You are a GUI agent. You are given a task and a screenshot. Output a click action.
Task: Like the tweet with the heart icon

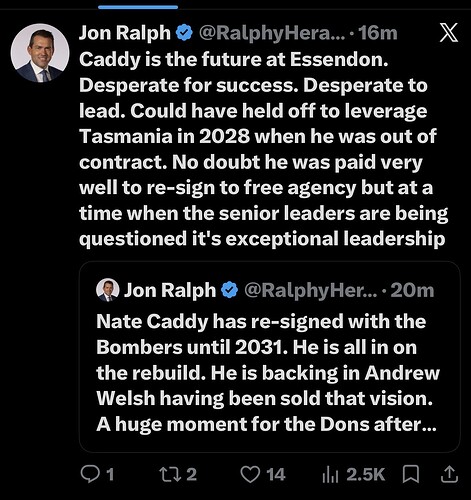click(x=250, y=474)
